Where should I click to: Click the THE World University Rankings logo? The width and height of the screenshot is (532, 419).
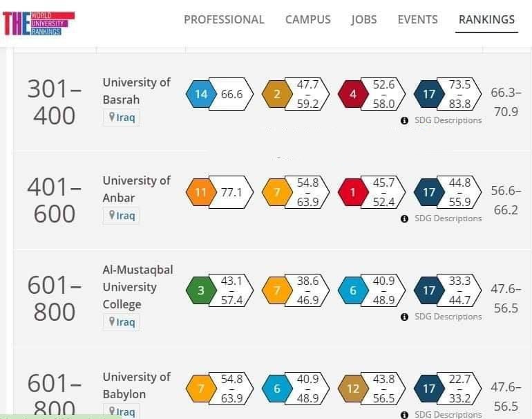[x=39, y=24]
